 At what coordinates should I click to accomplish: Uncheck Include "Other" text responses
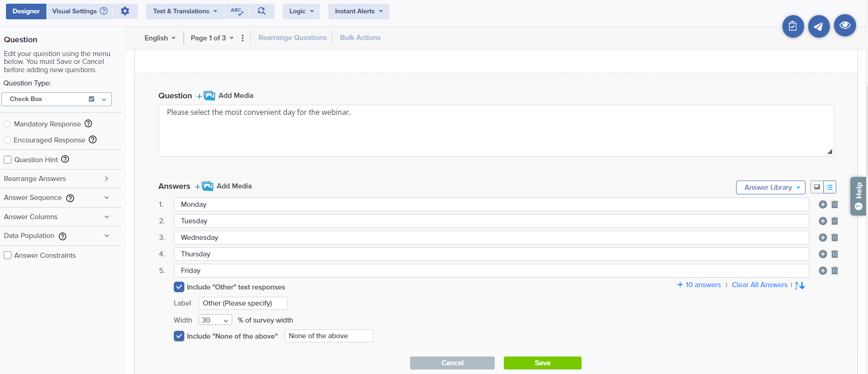point(179,287)
